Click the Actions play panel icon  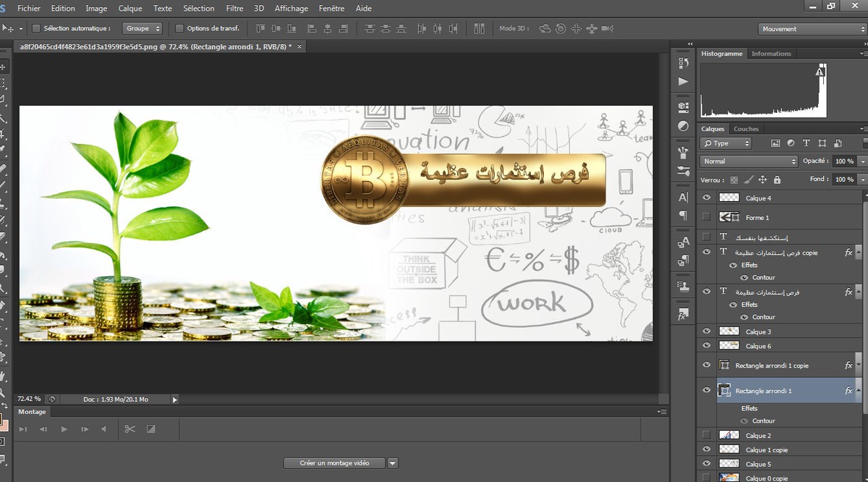683,82
